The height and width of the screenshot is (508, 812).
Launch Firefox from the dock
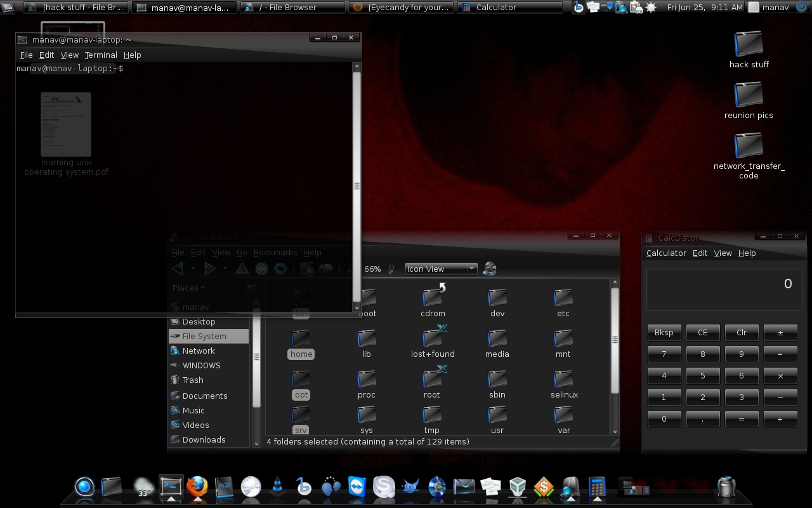pos(197,487)
